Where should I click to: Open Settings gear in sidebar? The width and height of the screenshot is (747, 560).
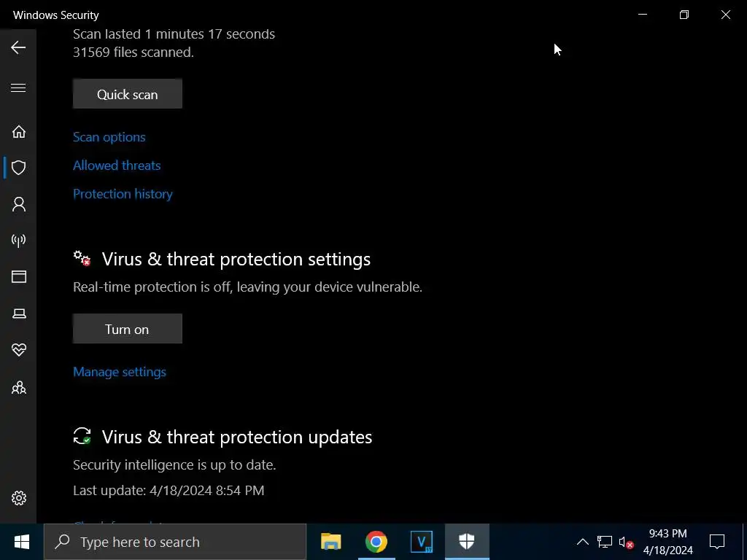[x=18, y=498]
